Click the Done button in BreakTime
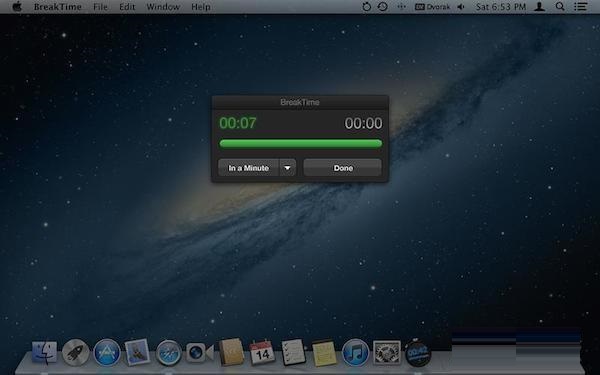 pyautogui.click(x=342, y=168)
